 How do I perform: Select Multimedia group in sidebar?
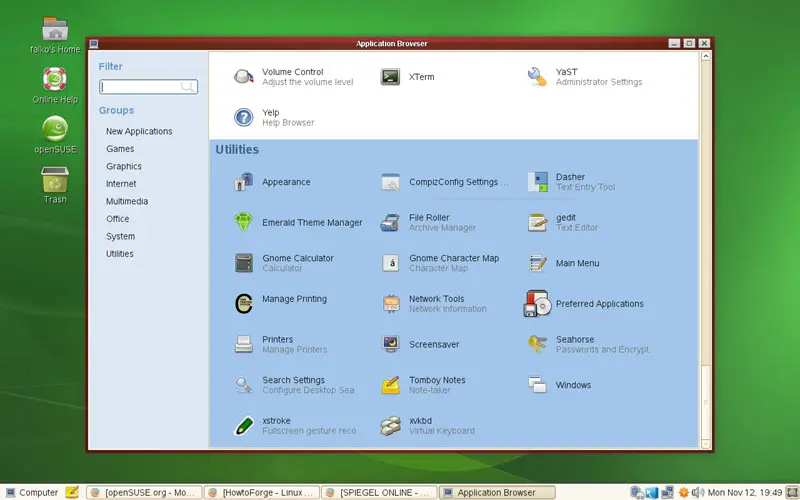(127, 201)
